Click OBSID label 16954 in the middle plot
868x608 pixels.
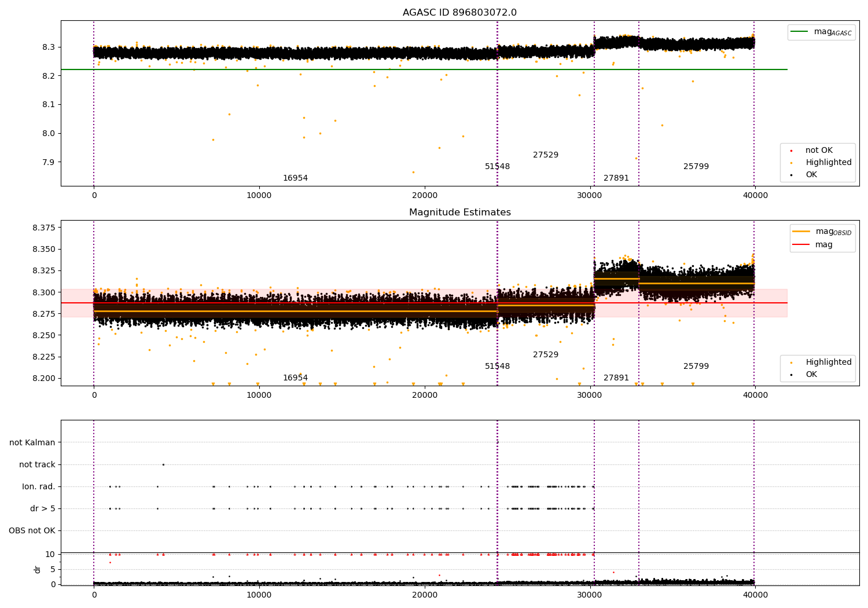[x=295, y=378]
